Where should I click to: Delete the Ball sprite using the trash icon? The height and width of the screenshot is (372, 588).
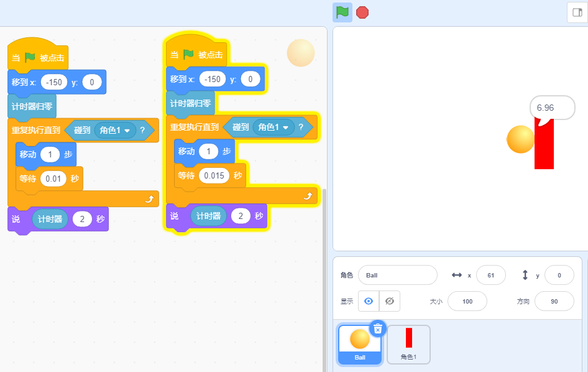(378, 329)
